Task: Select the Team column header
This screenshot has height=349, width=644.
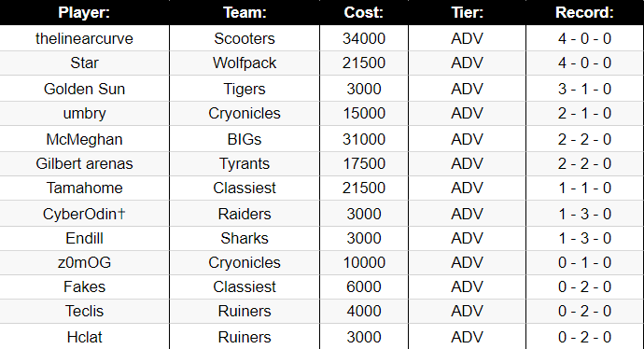Action: point(245,12)
